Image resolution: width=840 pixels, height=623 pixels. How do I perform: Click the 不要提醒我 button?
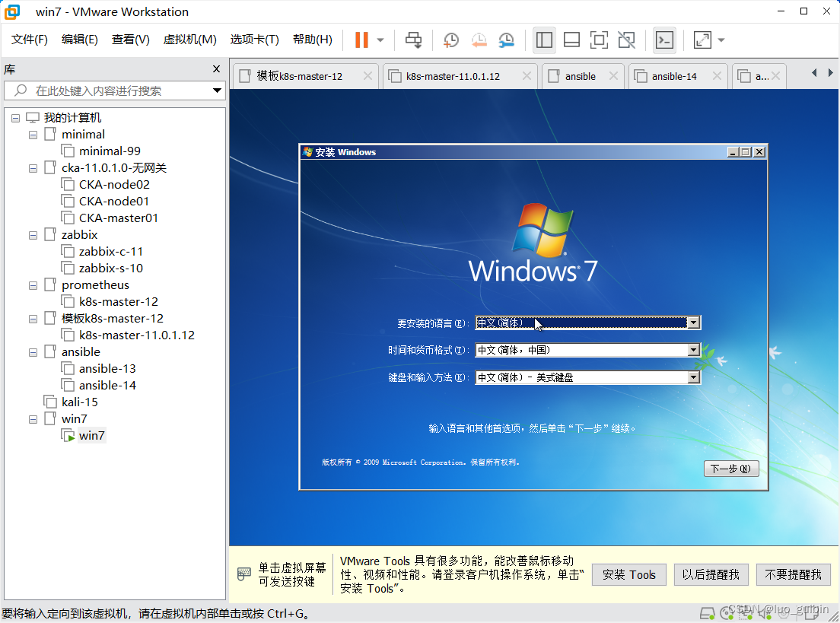793,575
